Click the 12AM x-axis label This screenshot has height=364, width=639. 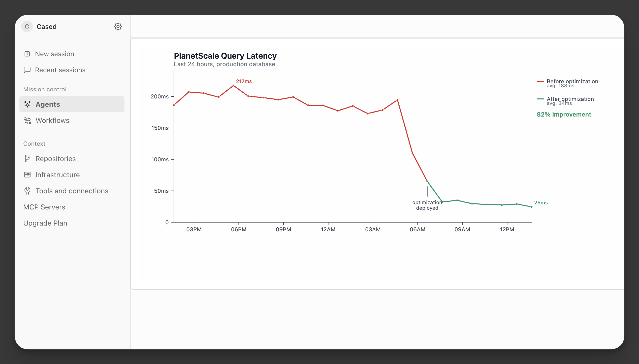coord(328,230)
